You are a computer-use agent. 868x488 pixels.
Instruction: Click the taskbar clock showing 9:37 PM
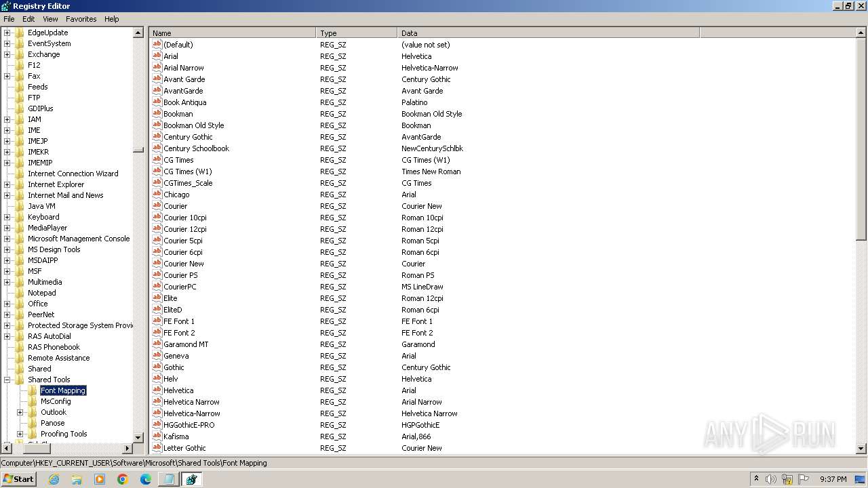[x=833, y=479]
